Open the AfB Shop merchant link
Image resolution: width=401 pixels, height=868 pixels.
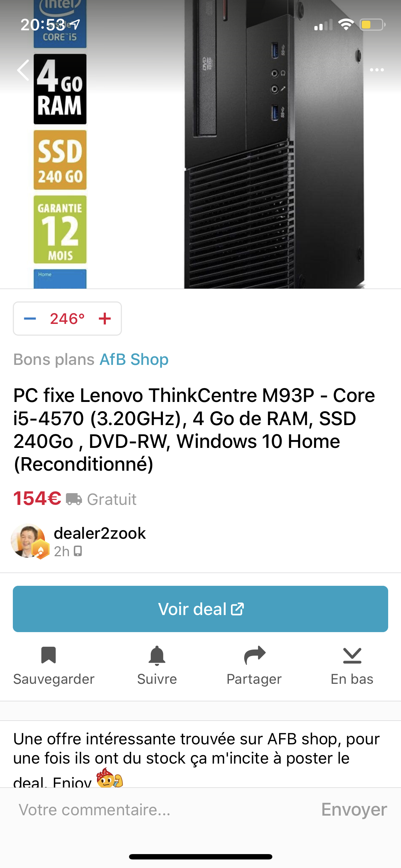(x=134, y=360)
